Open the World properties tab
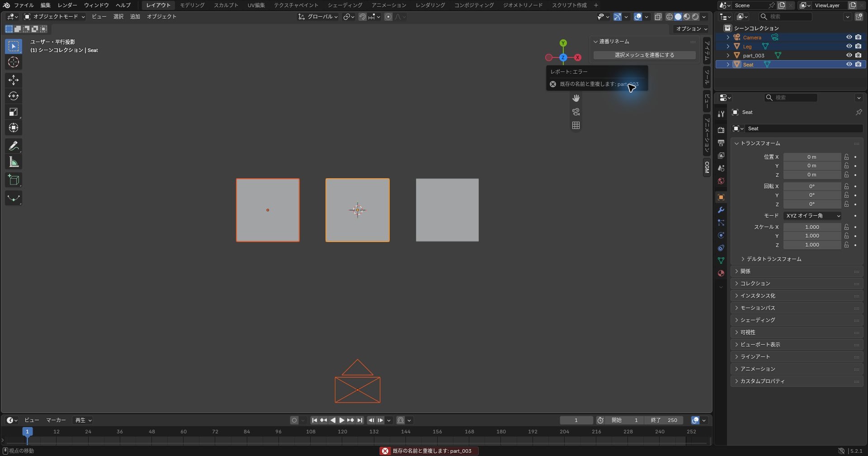 [721, 181]
